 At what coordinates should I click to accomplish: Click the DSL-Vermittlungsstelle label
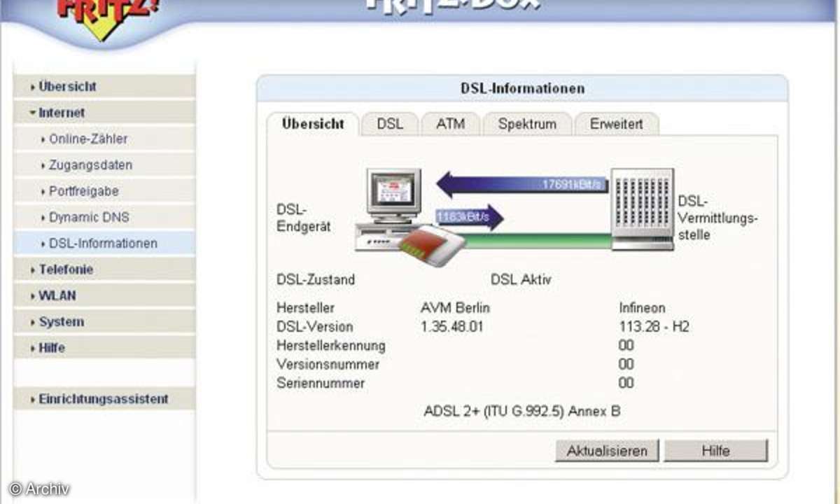[x=717, y=218]
